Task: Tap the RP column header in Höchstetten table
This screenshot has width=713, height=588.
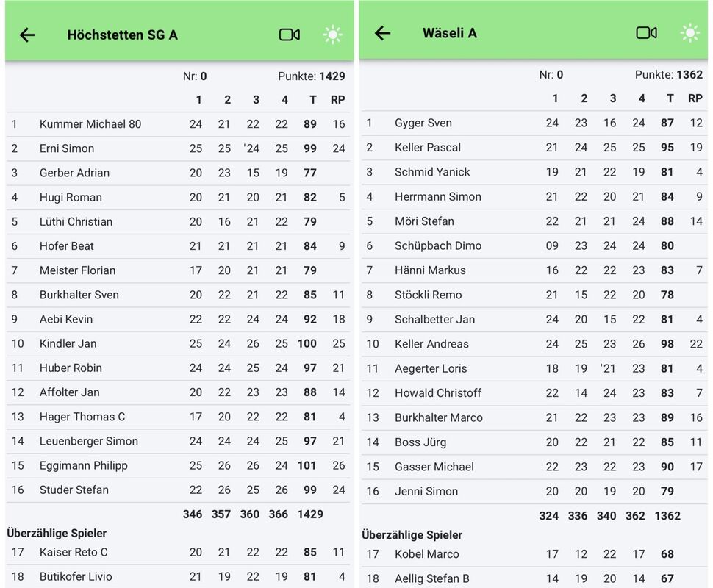Action: (338, 100)
